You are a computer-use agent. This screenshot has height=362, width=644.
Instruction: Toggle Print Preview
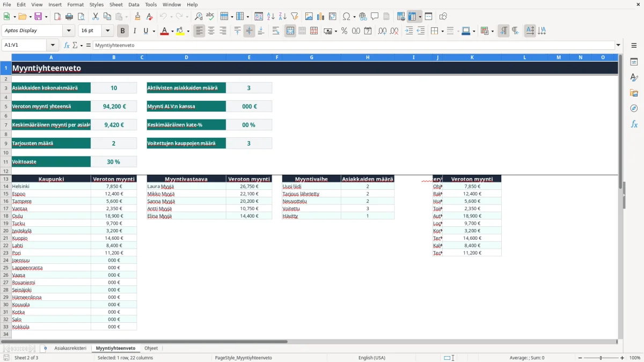80,17
